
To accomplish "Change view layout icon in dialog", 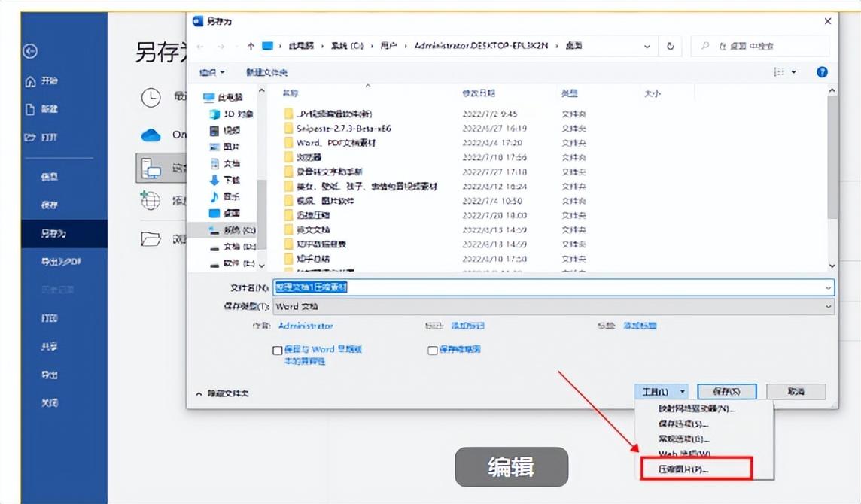I will (x=779, y=72).
